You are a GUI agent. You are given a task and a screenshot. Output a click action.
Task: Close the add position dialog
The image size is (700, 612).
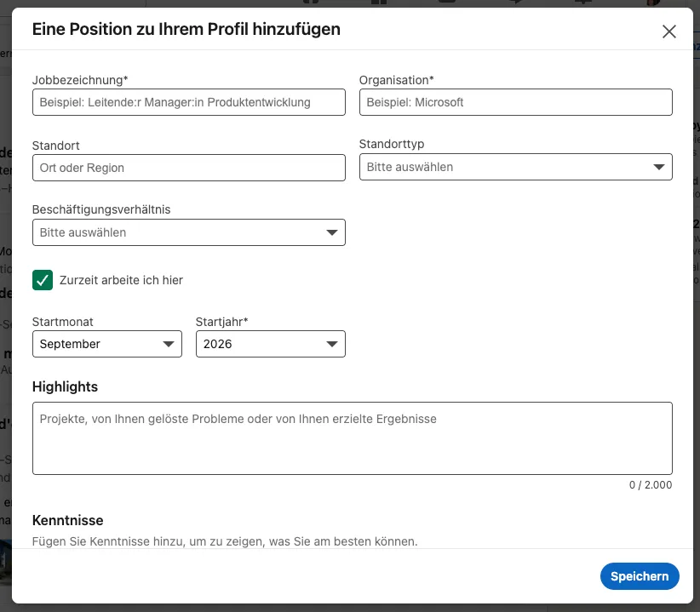[x=668, y=31]
